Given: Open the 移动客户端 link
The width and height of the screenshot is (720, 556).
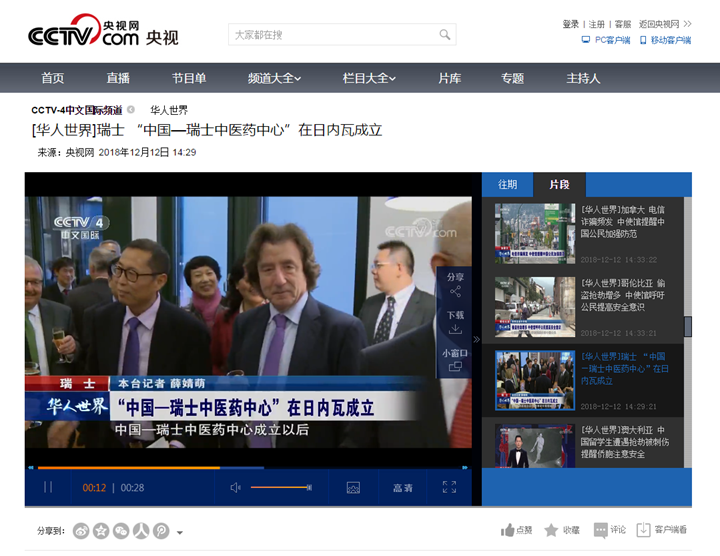Looking at the screenshot, I should coord(665,40).
